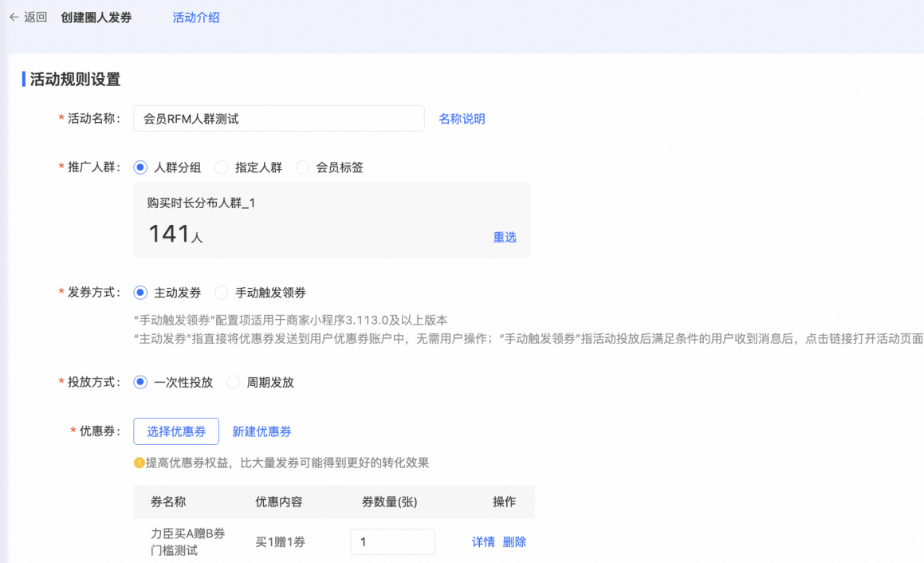Image resolution: width=924 pixels, height=563 pixels.
Task: Open the 名称说明 link
Action: click(462, 119)
